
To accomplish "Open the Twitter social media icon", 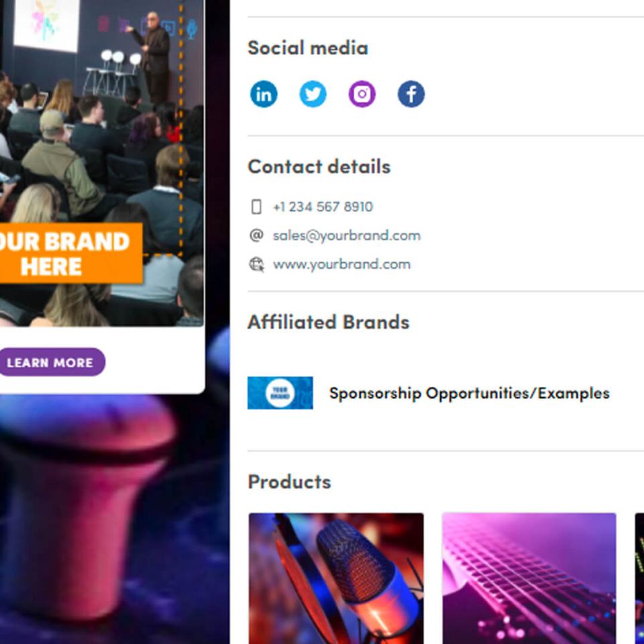I will pyautogui.click(x=313, y=94).
